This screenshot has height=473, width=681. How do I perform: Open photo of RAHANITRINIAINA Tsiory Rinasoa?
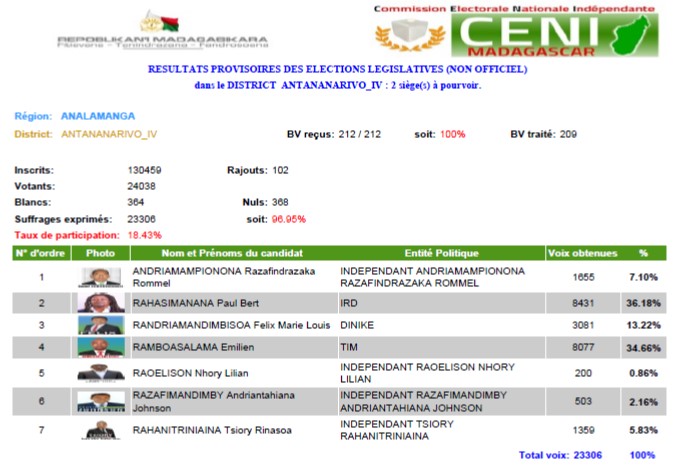pyautogui.click(x=101, y=430)
